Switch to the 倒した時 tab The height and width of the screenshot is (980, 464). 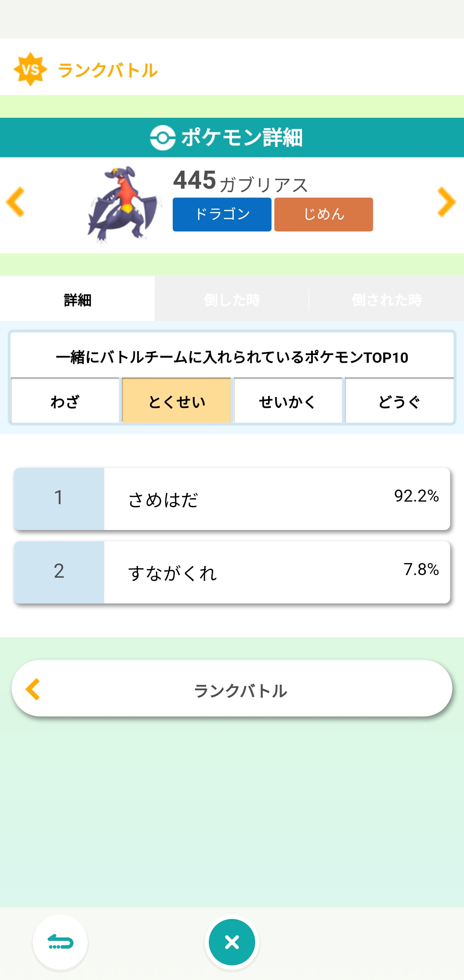click(232, 300)
